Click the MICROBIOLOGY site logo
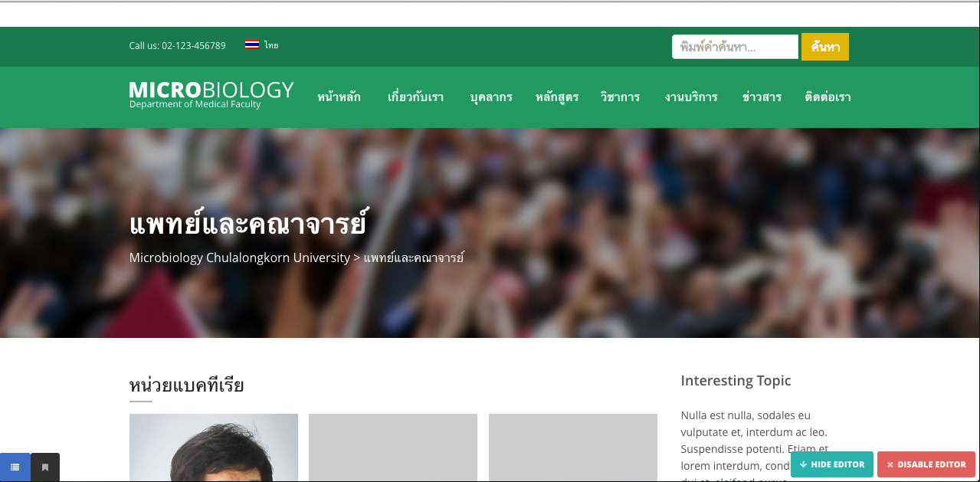This screenshot has height=482, width=980. [211, 95]
